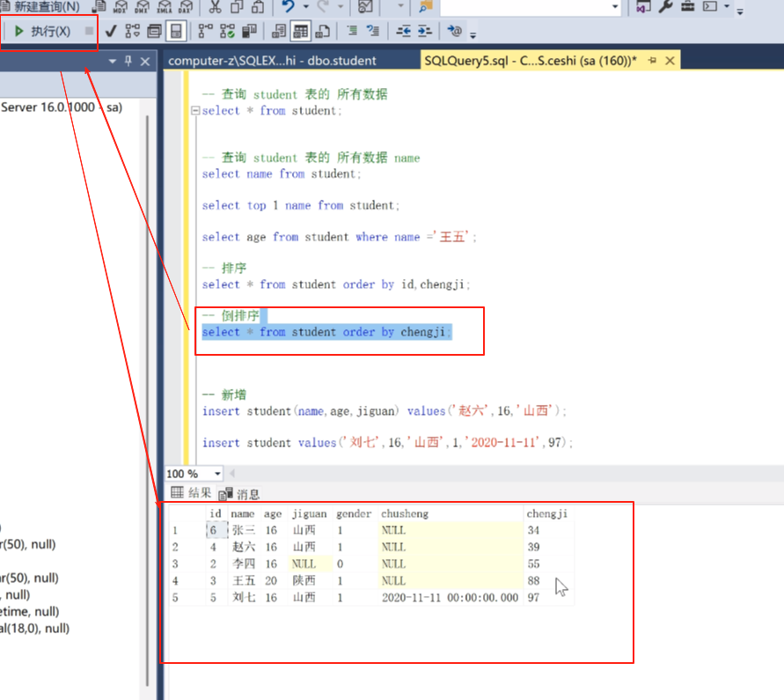Click the Analysis Services XMLA Query icon
Viewport: 784px width, 700px height.
click(x=164, y=6)
